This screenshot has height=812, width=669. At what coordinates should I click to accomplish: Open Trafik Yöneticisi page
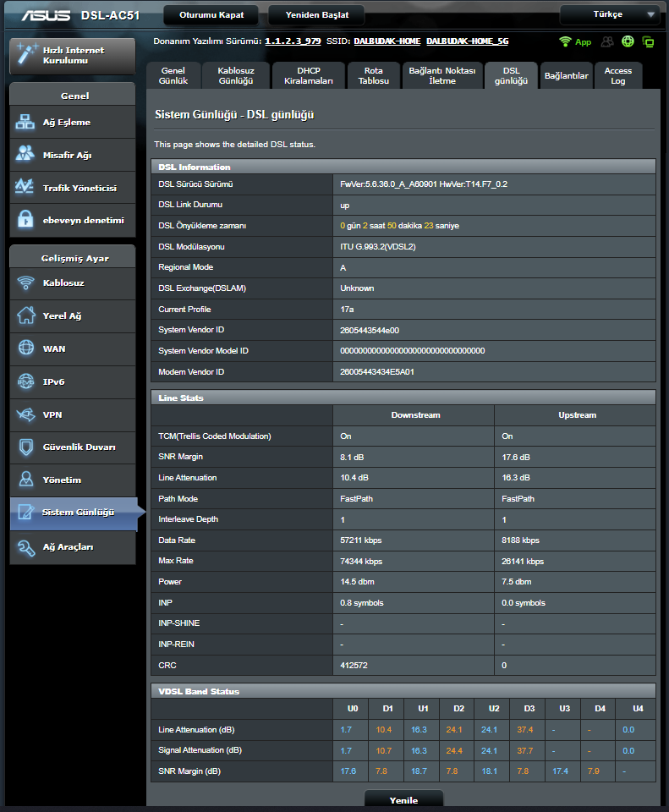click(73, 189)
